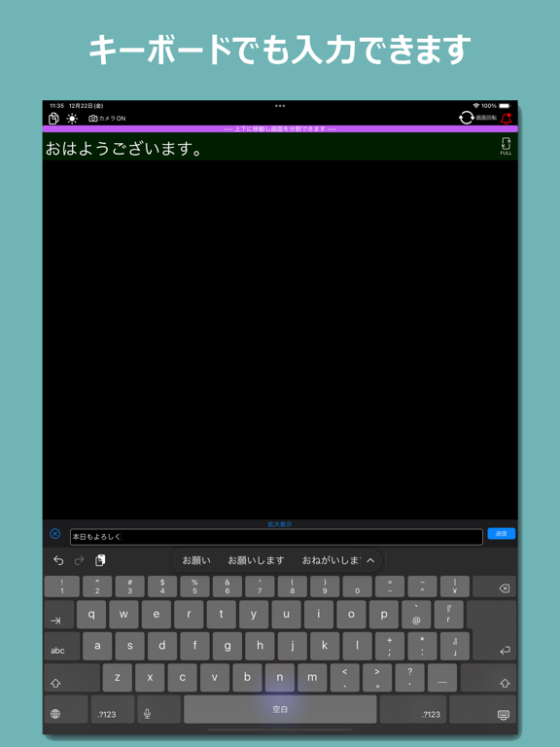This screenshot has width=560, height=747.
Task: Tap the w key
Action: (x=123, y=615)
